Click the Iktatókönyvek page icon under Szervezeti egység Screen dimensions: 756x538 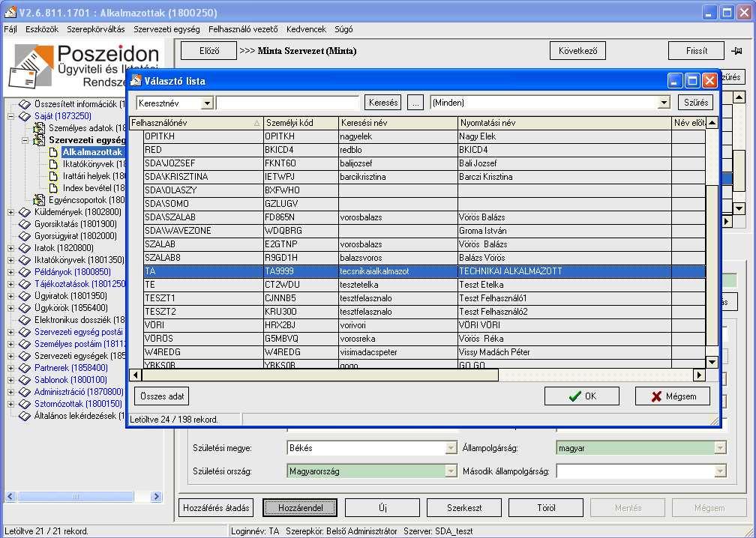point(54,164)
